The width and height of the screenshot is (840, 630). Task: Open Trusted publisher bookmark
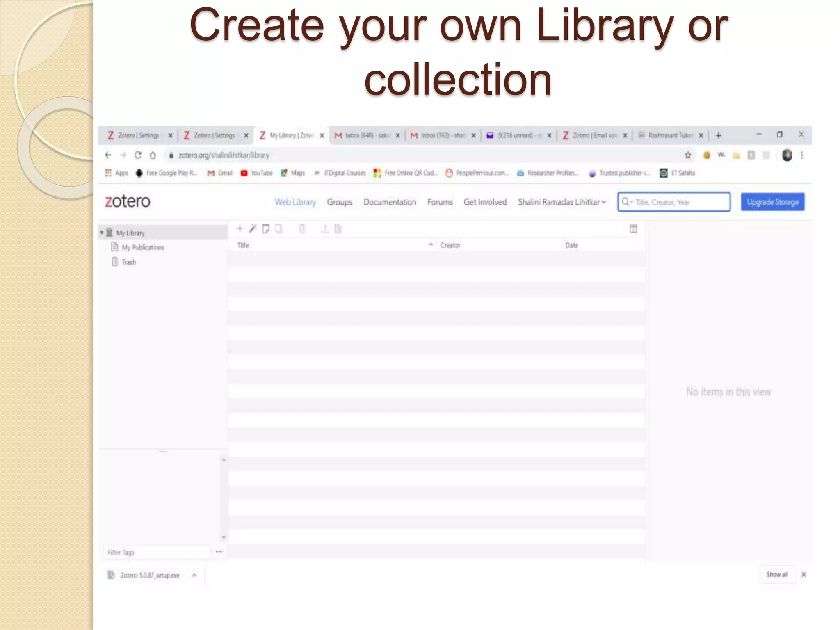[619, 173]
